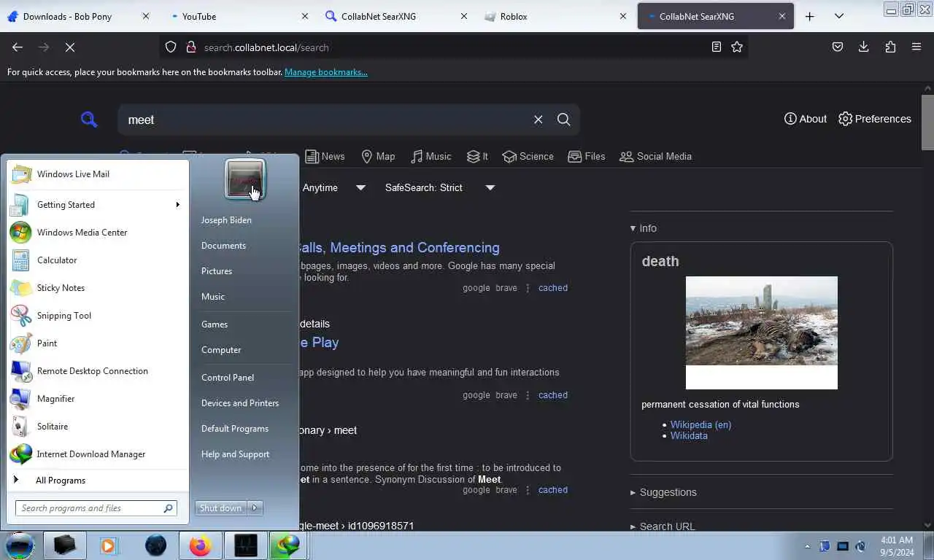Viewport: 934px width, 560px height.
Task: Go back to previous page
Action: [18, 47]
